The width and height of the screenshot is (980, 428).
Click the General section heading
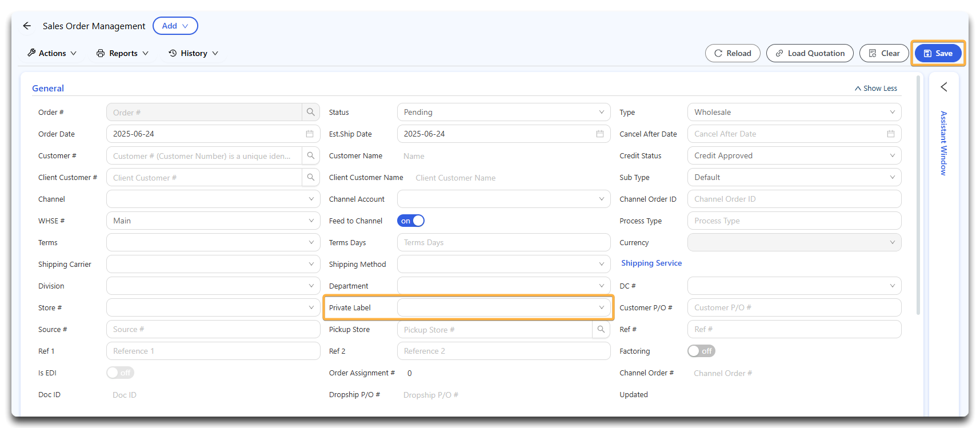tap(48, 88)
